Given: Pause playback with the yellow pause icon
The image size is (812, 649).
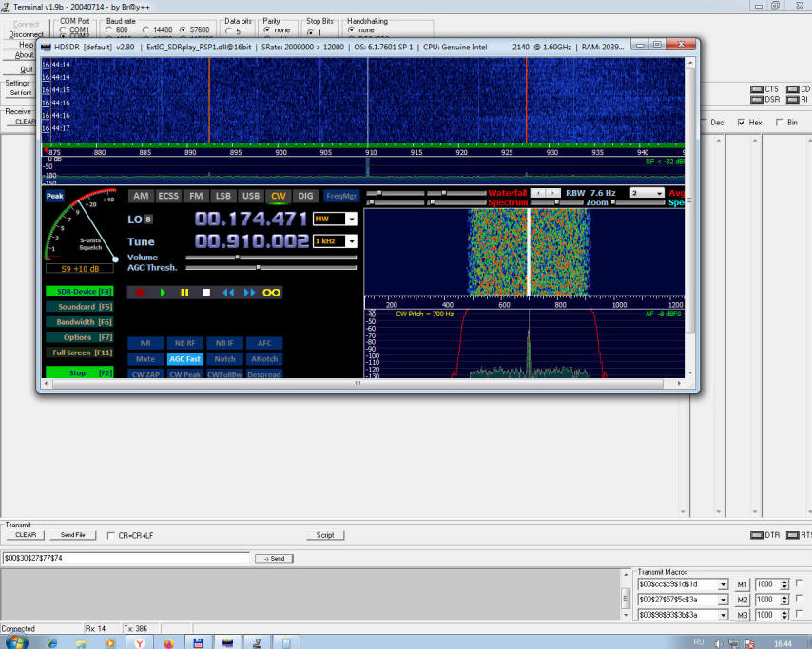Looking at the screenshot, I should 184,293.
